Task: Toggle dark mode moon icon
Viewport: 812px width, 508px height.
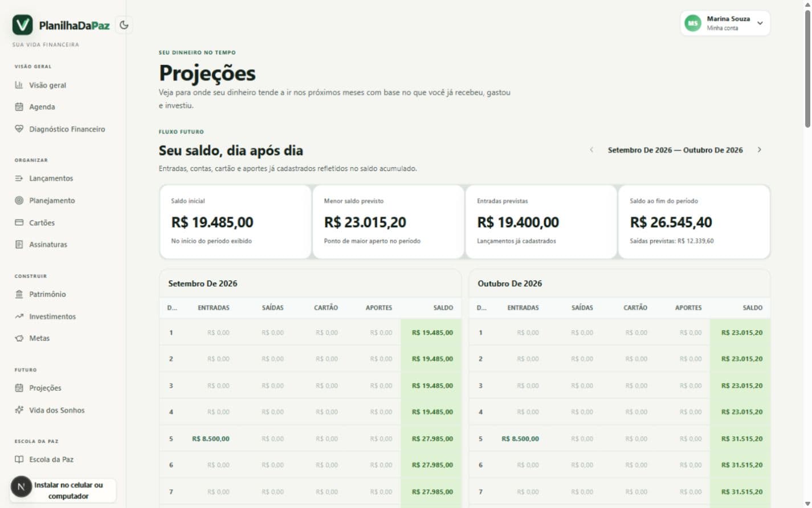Action: click(124, 25)
